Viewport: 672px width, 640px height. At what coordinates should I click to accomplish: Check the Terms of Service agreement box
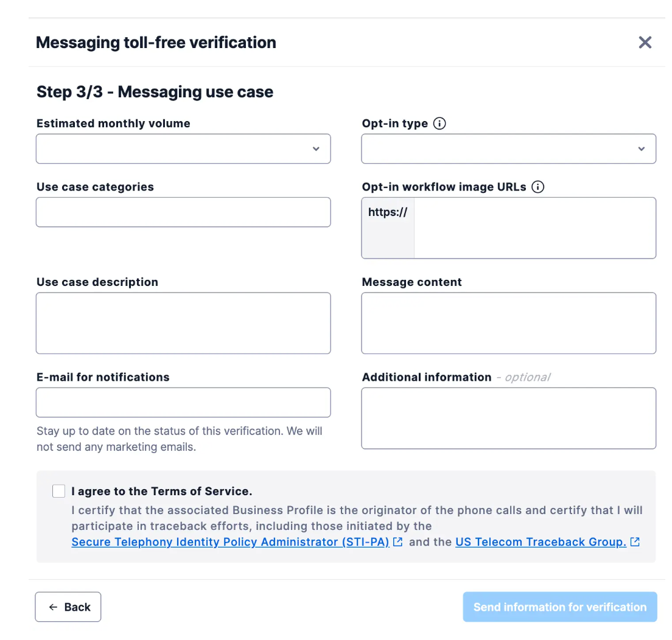click(58, 491)
